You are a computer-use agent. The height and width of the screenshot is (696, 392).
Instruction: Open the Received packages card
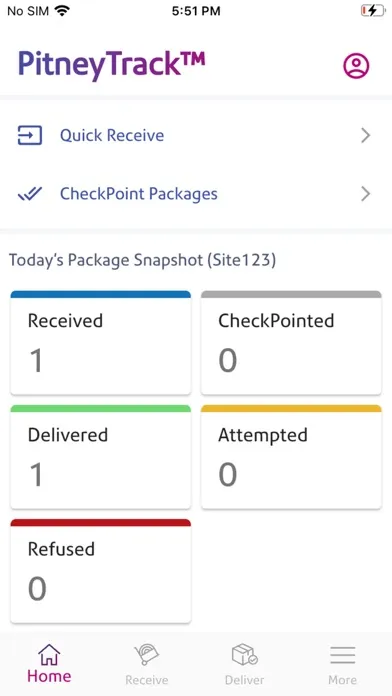(x=101, y=343)
